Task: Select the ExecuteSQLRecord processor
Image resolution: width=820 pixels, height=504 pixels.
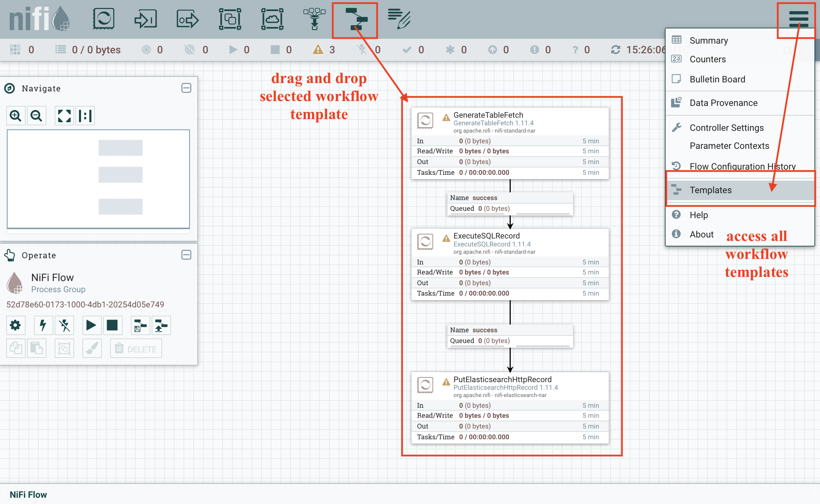Action: 510,264
